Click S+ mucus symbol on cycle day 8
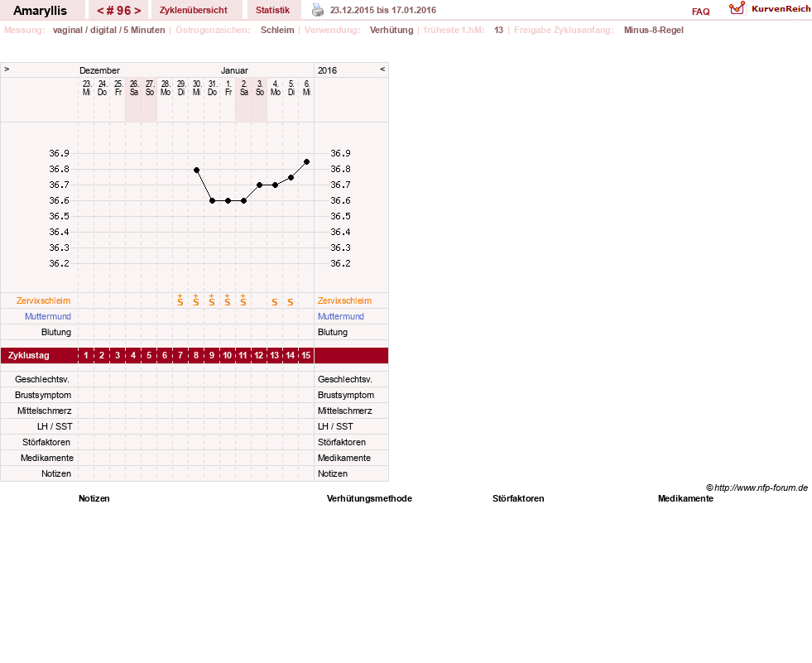 [x=195, y=300]
